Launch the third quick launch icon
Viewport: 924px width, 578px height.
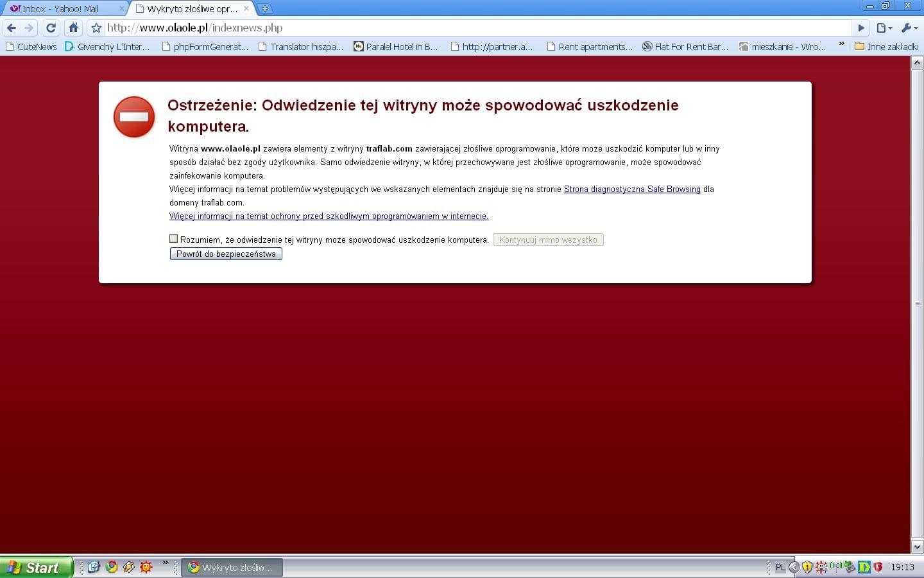[129, 567]
